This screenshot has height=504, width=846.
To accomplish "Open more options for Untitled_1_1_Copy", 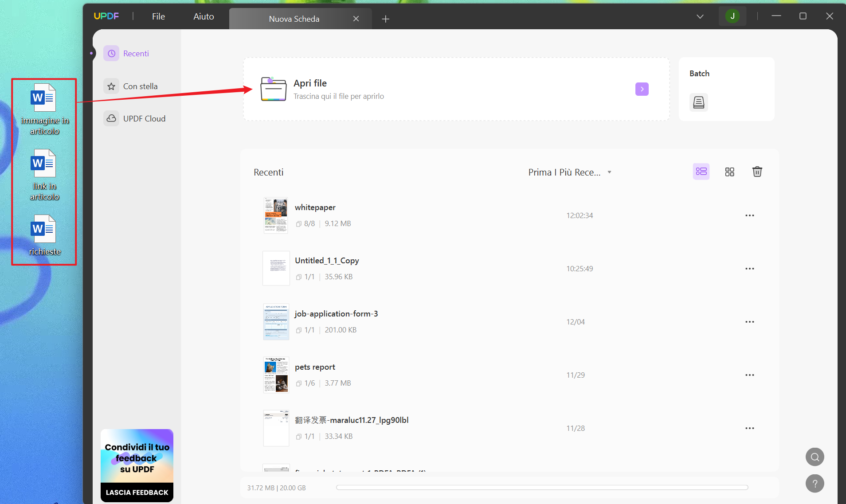I will (x=749, y=269).
